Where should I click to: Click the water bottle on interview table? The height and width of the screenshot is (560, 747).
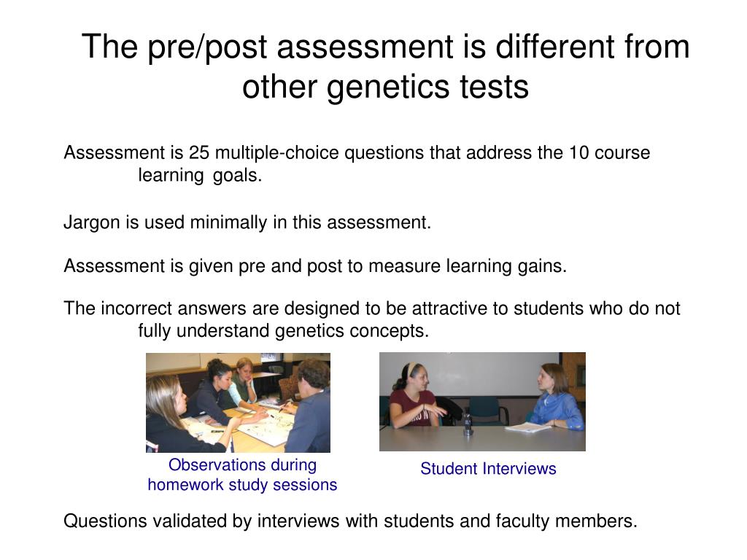[x=468, y=422]
